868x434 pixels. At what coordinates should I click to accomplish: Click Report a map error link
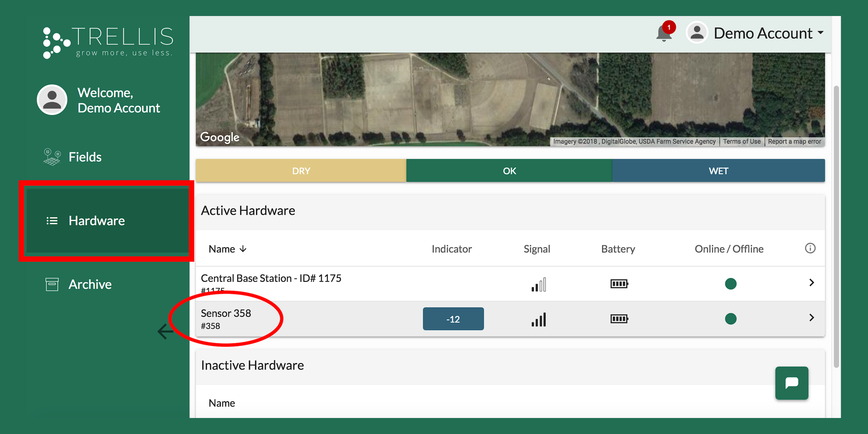[794, 142]
